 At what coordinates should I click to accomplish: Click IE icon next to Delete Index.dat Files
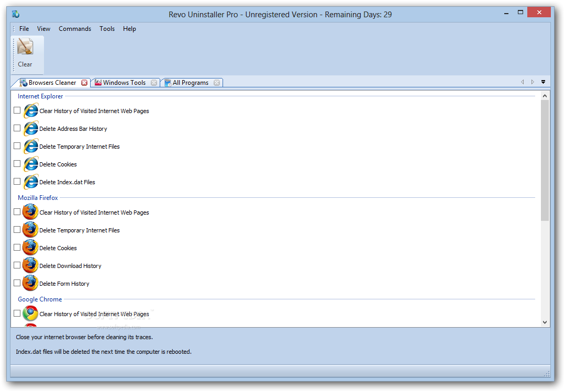[x=31, y=182]
